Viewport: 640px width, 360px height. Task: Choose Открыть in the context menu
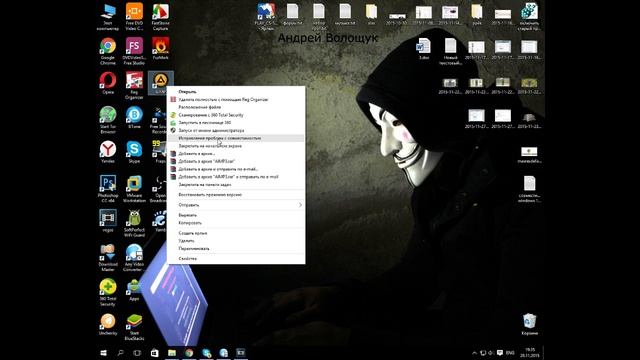pyautogui.click(x=187, y=92)
